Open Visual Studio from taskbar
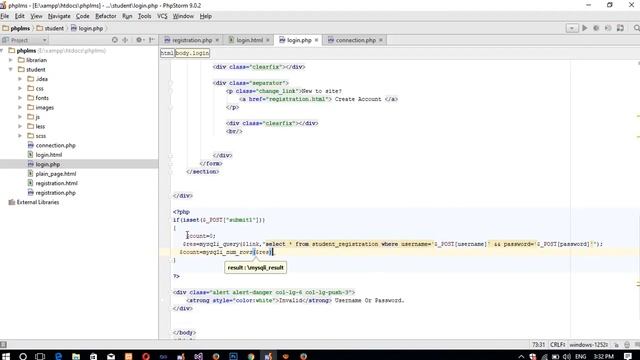The image size is (640, 360). coord(198,356)
